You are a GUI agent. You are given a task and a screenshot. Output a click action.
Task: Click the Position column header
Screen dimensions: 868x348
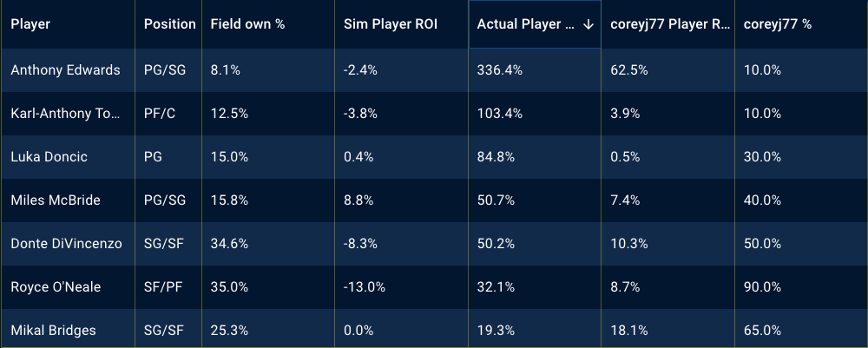pos(169,24)
